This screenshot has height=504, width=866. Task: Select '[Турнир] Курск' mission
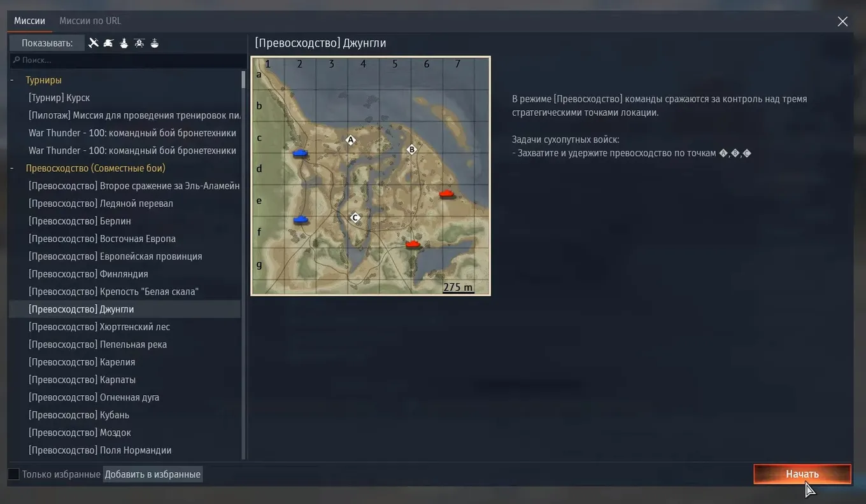(125, 98)
